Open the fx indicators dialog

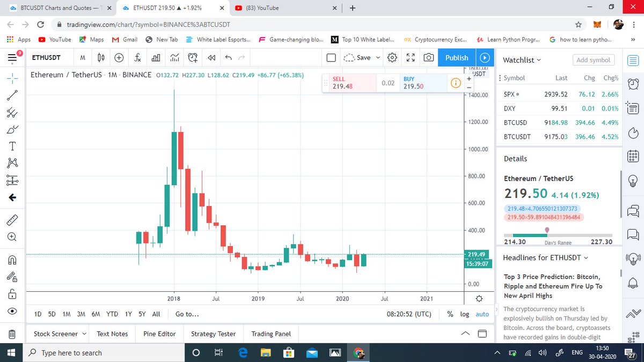pos(138,57)
